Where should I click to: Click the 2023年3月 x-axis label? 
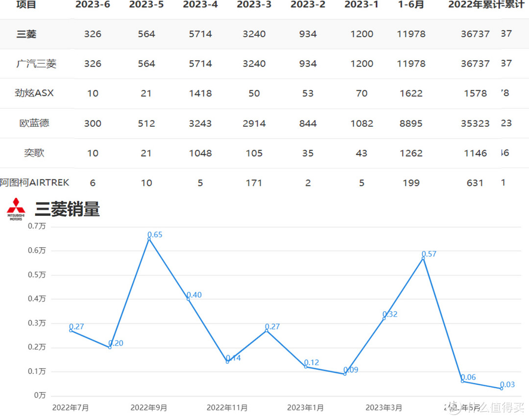[384, 408]
